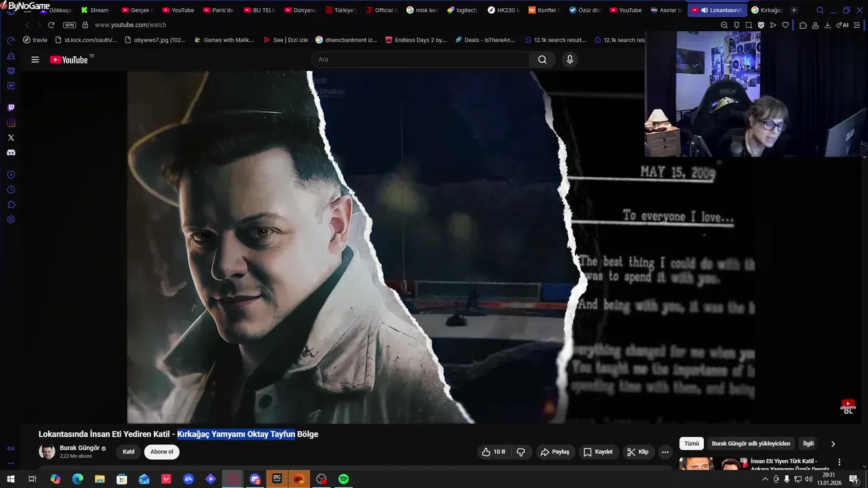Toggle the browser VPN badge
The image size is (868, 488).
click(70, 25)
